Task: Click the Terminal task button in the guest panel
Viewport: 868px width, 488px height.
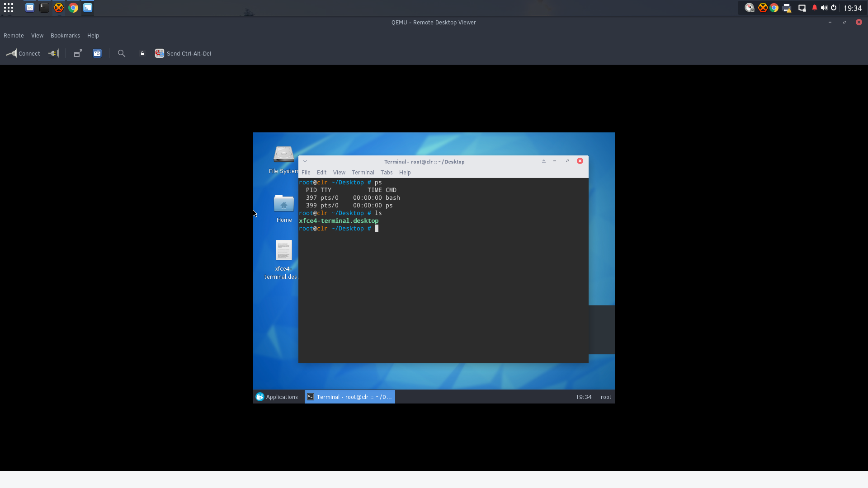Action: [350, 397]
